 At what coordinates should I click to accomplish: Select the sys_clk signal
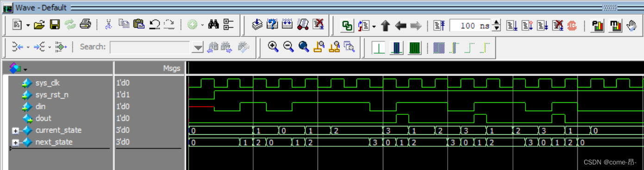tap(48, 83)
